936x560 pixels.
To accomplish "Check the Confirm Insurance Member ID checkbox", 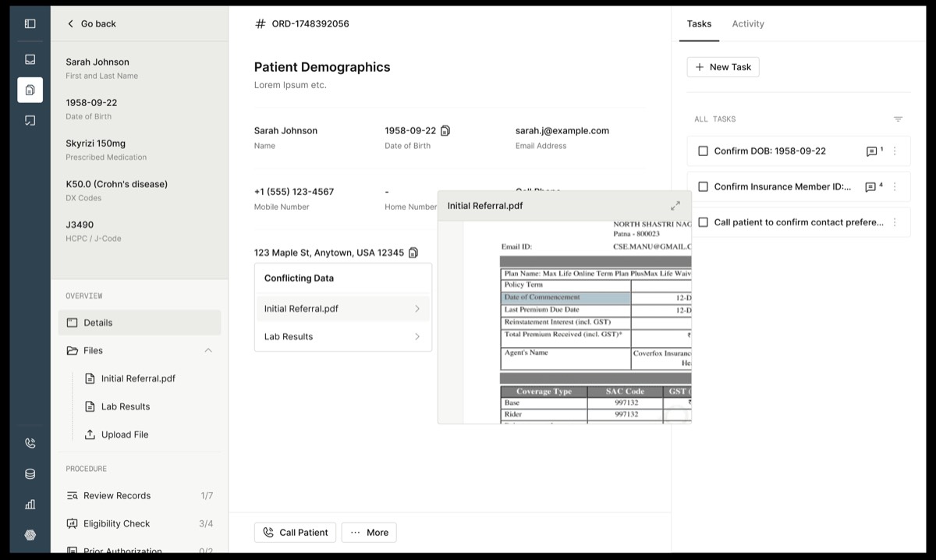I will 703,187.
